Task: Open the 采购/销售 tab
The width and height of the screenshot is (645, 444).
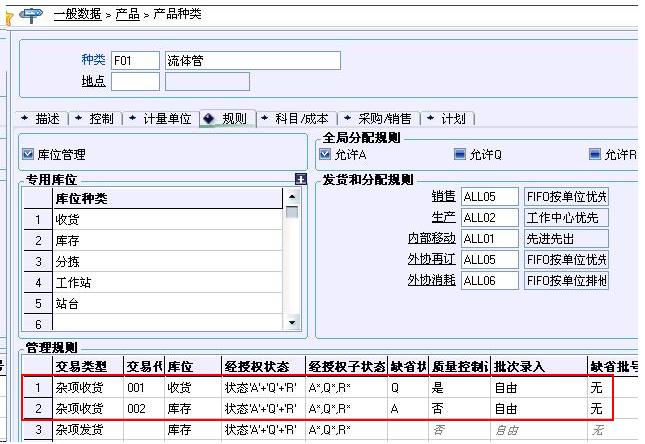Action: click(x=378, y=118)
